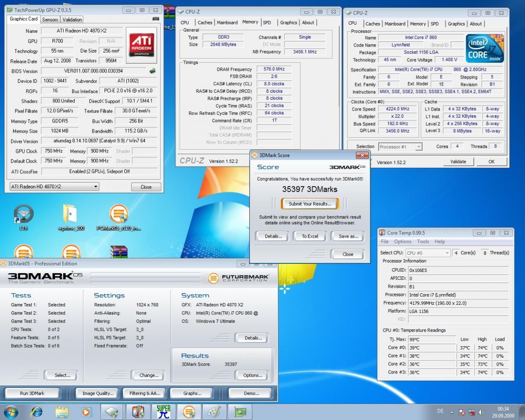Open the Options menu in Core Temp
Image resolution: width=525 pixels, height=420 pixels.
402,242
